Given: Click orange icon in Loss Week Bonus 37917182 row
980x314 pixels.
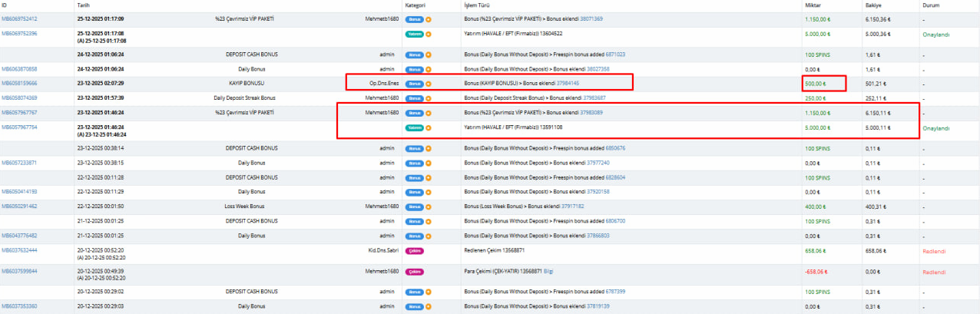Looking at the screenshot, I should 429,207.
